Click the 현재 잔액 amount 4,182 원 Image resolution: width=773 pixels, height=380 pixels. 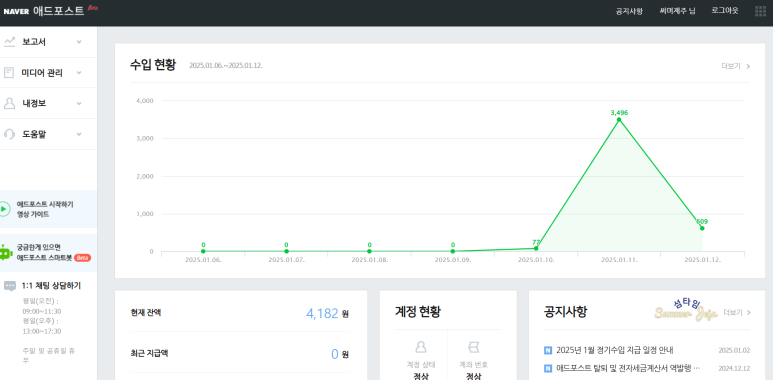(x=327, y=313)
